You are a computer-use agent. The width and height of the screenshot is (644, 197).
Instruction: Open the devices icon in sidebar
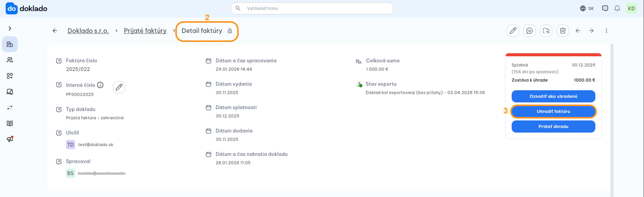pos(10,92)
